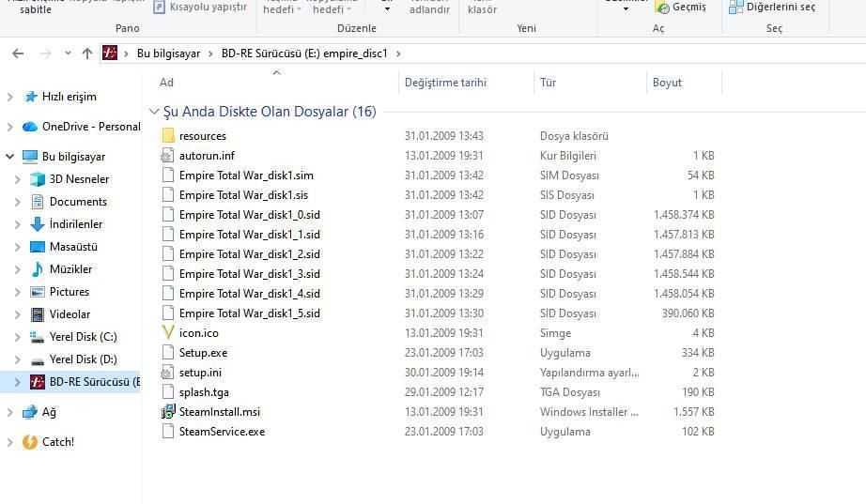The height and width of the screenshot is (504, 866).
Task: Sort by Tür column header
Action: tap(548, 83)
